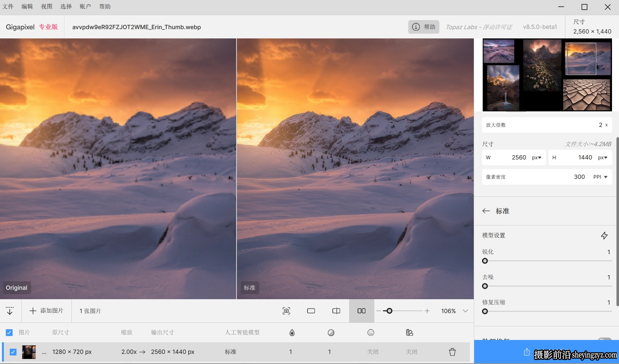Open the 视图 menu
Viewport: 619px width, 364px height.
tap(47, 7)
